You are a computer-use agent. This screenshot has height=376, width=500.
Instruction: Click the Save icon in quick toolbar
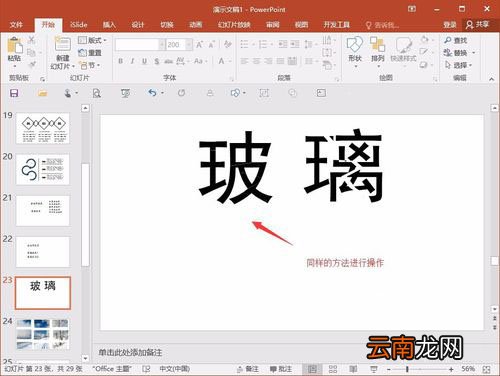point(14,93)
